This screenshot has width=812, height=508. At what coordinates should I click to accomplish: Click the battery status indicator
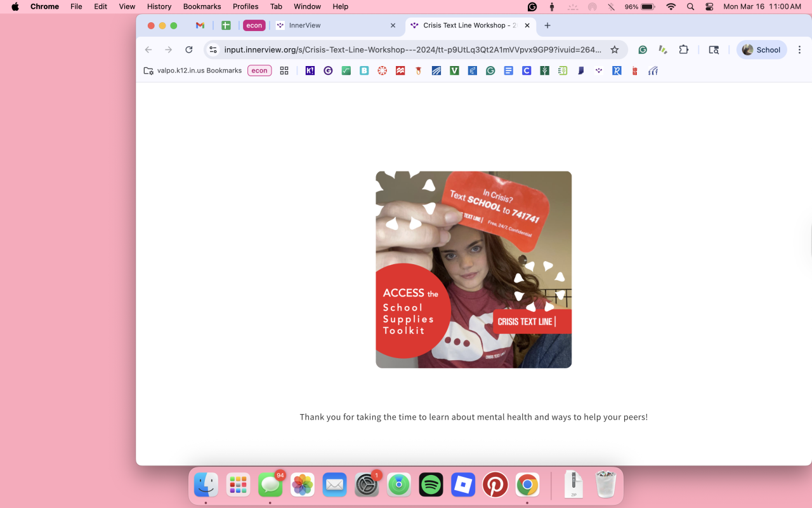(x=640, y=6)
